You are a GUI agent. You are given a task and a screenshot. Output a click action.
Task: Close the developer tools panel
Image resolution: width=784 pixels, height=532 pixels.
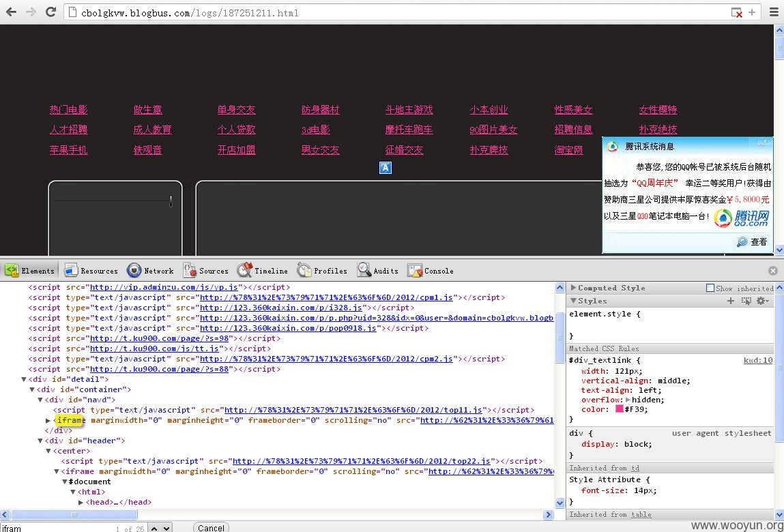coord(773,271)
